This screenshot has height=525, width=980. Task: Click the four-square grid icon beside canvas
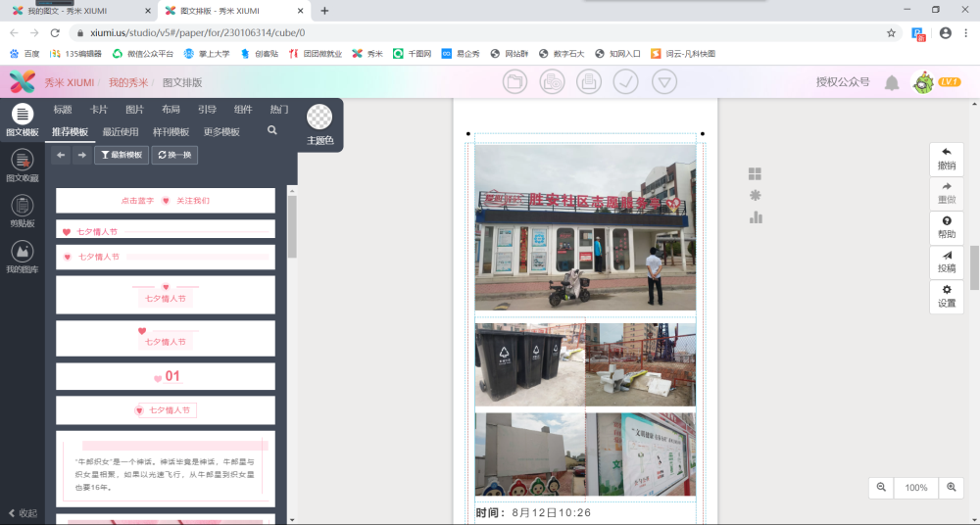pyautogui.click(x=755, y=173)
